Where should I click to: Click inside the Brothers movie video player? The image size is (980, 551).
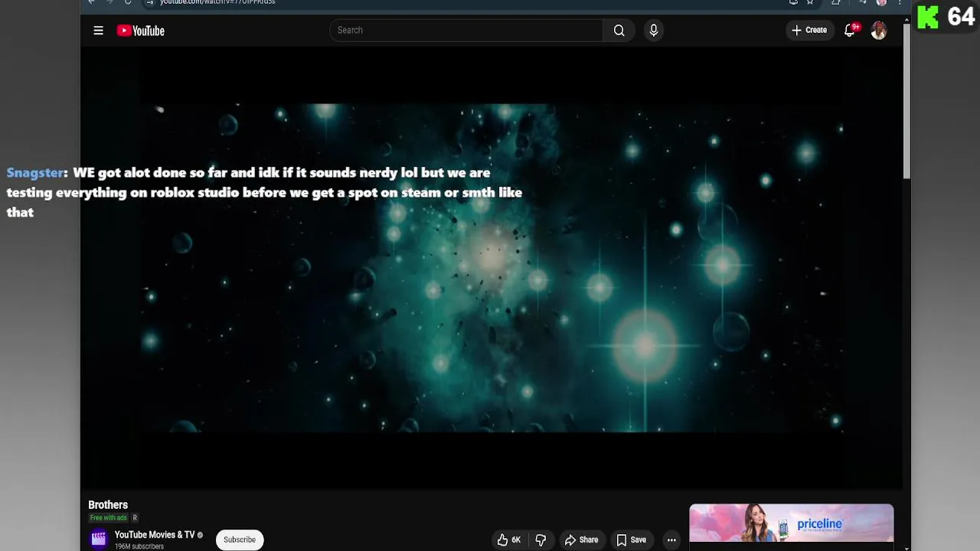click(x=490, y=268)
